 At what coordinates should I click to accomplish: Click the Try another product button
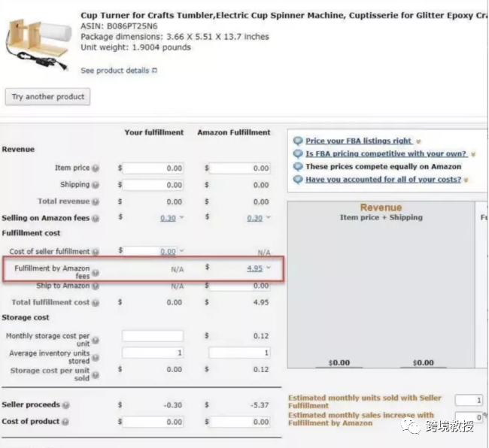click(47, 97)
